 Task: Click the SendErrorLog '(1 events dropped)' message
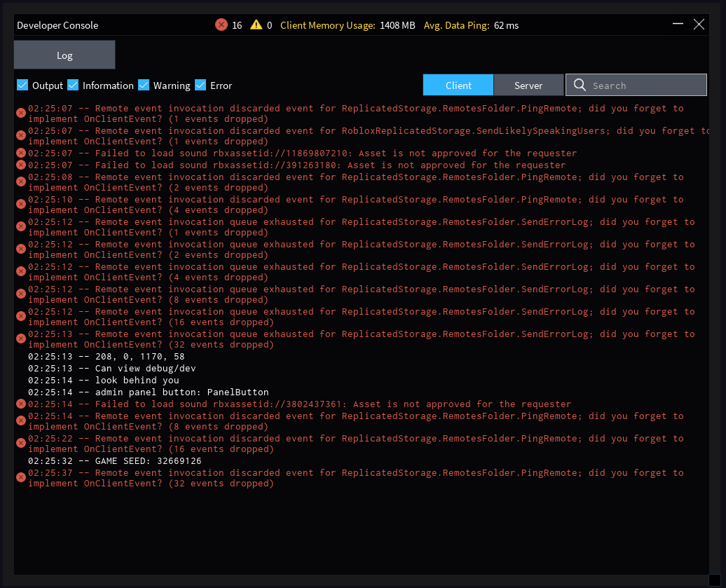[x=361, y=227]
